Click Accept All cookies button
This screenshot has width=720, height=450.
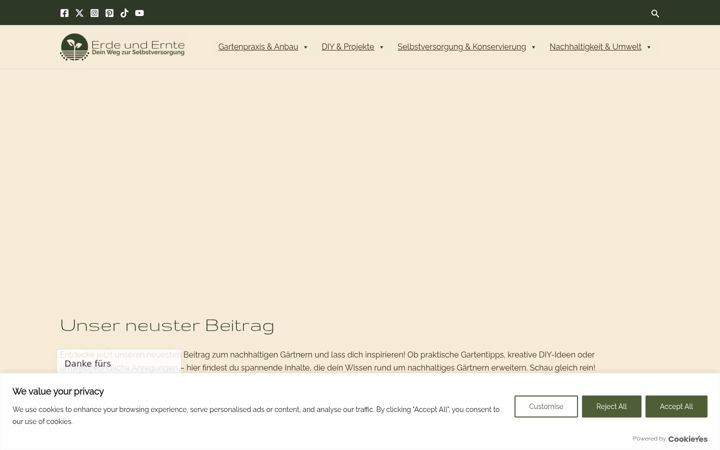tap(676, 406)
